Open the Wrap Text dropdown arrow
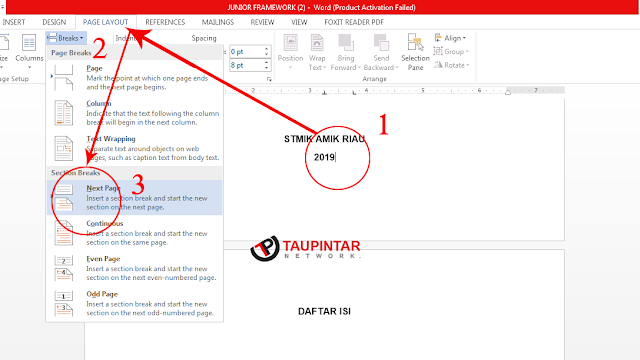The image size is (640, 360). (x=324, y=68)
